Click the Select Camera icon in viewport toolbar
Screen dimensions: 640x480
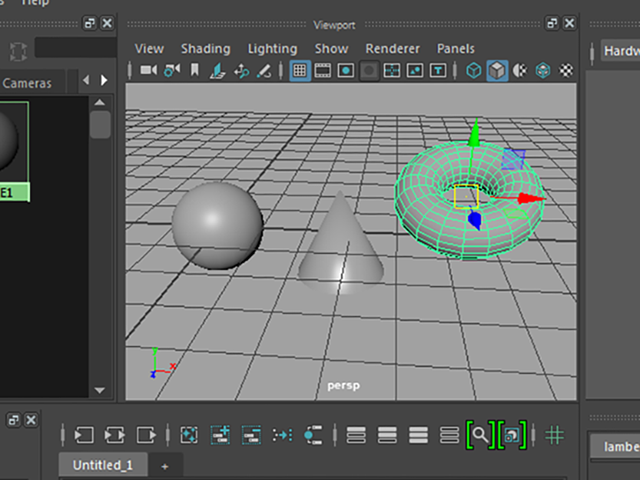click(149, 70)
